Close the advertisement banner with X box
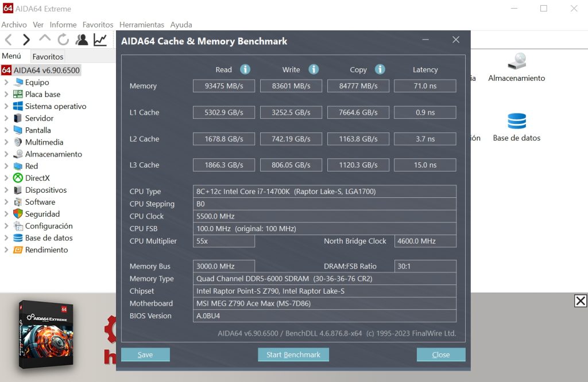This screenshot has height=382, width=588. tap(581, 301)
